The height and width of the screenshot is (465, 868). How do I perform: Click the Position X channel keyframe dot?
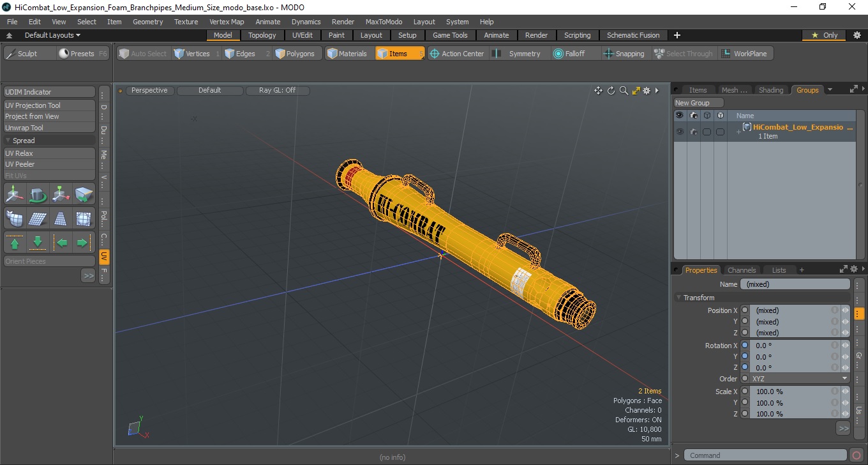pyautogui.click(x=745, y=310)
